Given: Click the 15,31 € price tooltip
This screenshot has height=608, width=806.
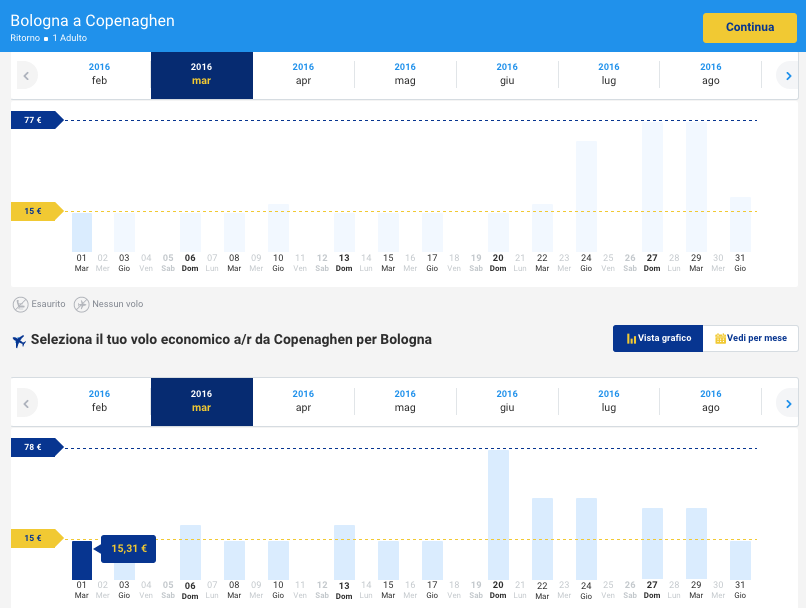Looking at the screenshot, I should tap(129, 548).
